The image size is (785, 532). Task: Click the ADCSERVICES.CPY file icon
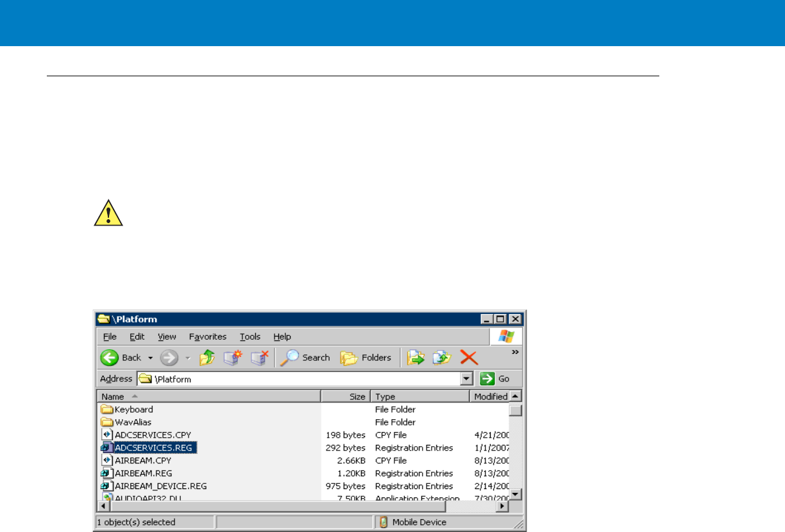(x=107, y=435)
